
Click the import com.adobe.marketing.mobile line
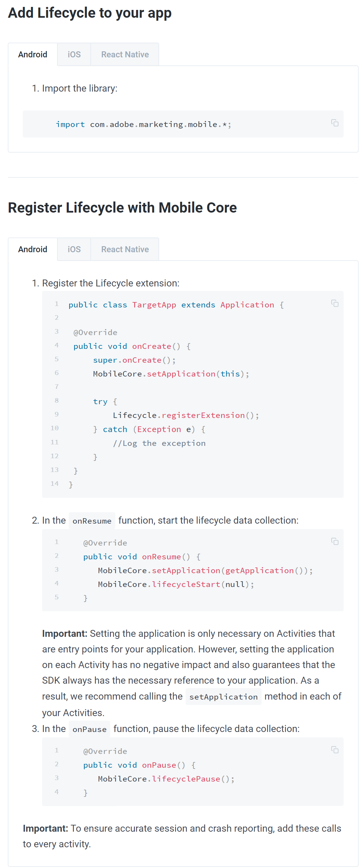point(144,124)
